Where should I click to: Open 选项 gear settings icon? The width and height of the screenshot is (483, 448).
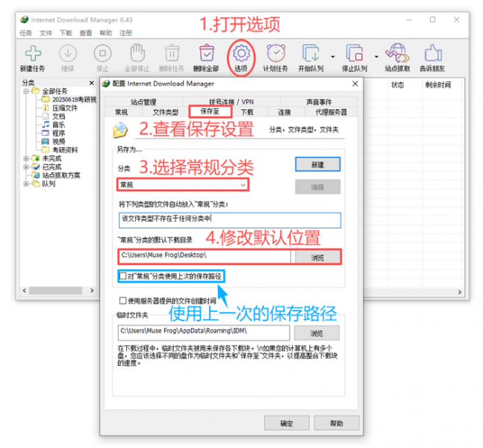click(x=241, y=53)
